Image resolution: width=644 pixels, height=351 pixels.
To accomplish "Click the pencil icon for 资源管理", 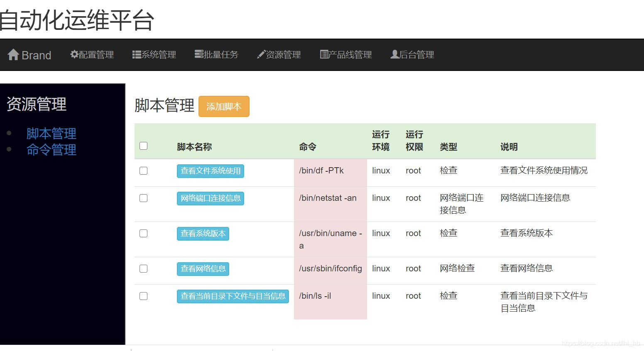I will tap(261, 54).
